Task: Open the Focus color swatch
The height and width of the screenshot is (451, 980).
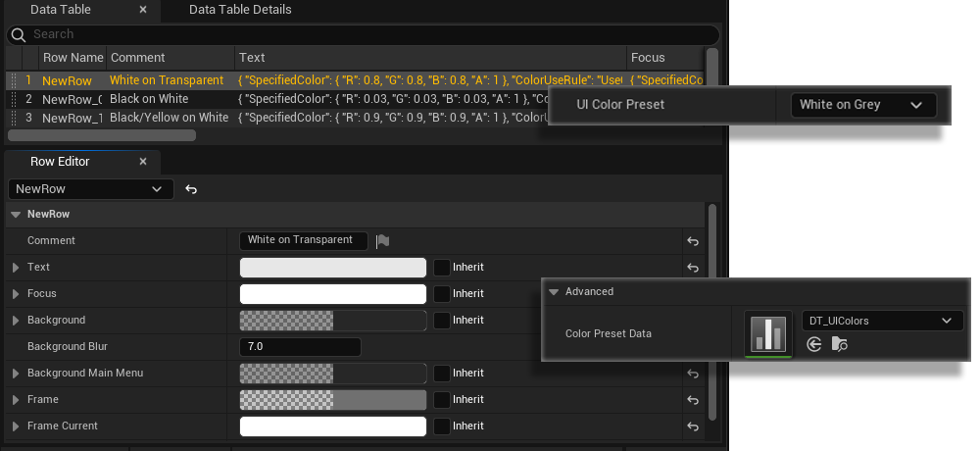Action: [333, 294]
